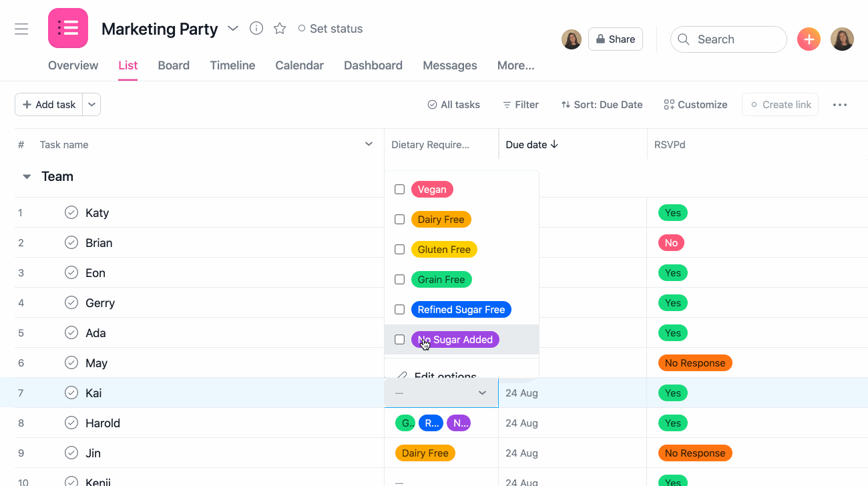Screen dimensions: 868x486
Task: Open the Add task dropdown arrow
Action: pos(91,104)
